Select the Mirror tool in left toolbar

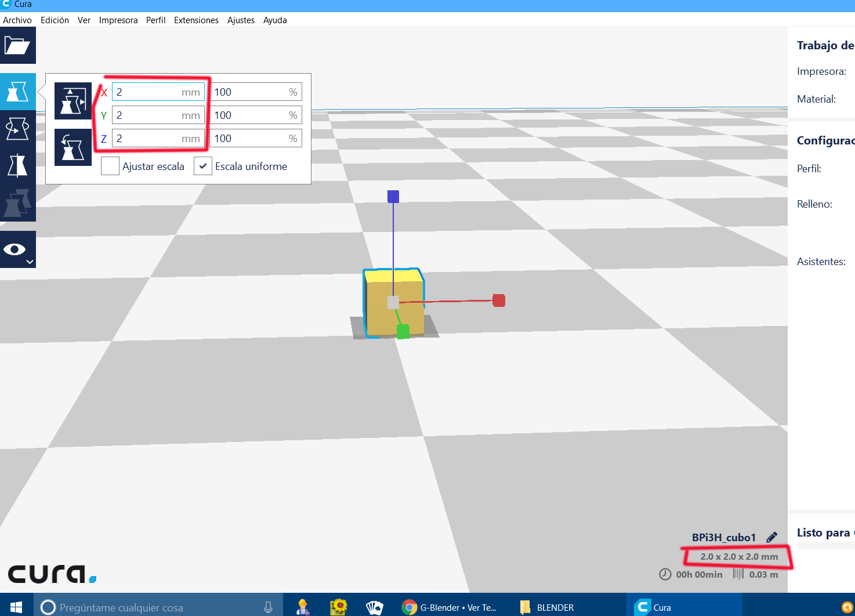(x=18, y=166)
